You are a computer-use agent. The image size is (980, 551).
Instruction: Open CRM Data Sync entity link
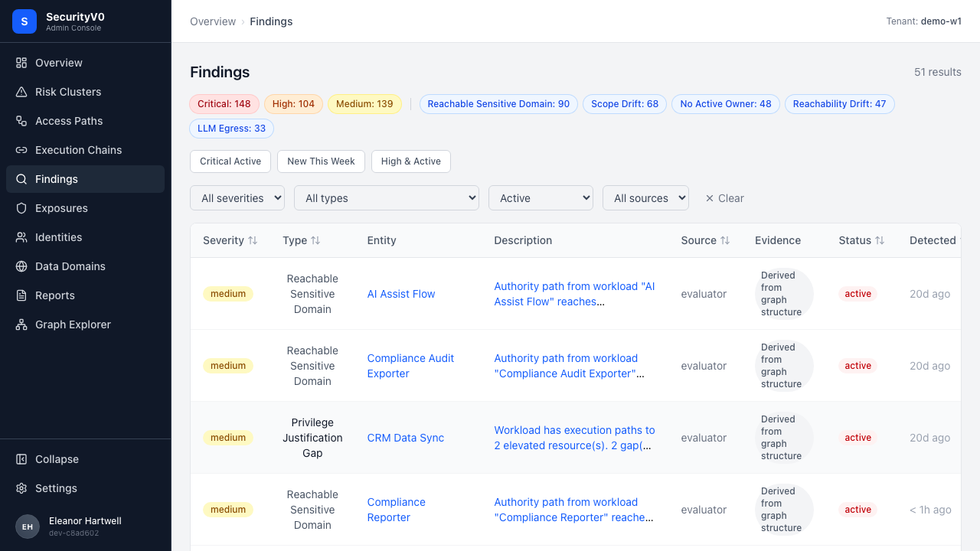(x=406, y=438)
